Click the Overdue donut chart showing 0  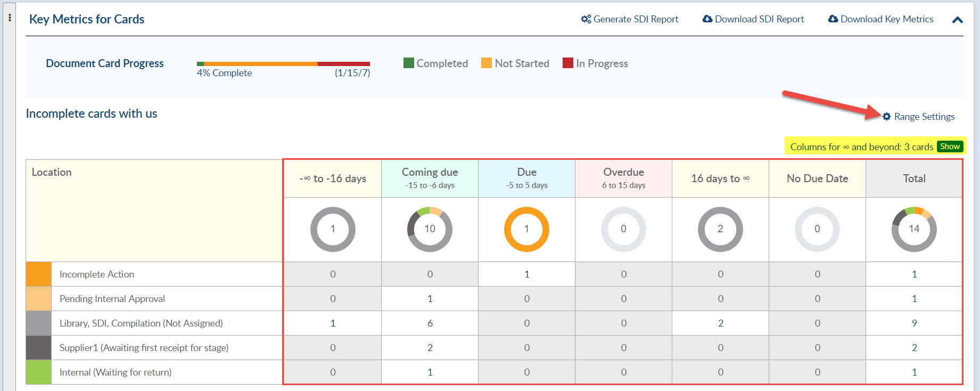(x=623, y=229)
